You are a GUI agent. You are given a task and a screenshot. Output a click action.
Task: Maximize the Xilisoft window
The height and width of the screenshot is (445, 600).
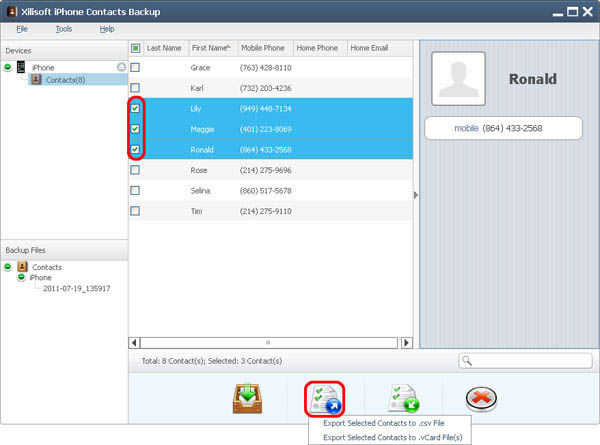[x=572, y=12]
